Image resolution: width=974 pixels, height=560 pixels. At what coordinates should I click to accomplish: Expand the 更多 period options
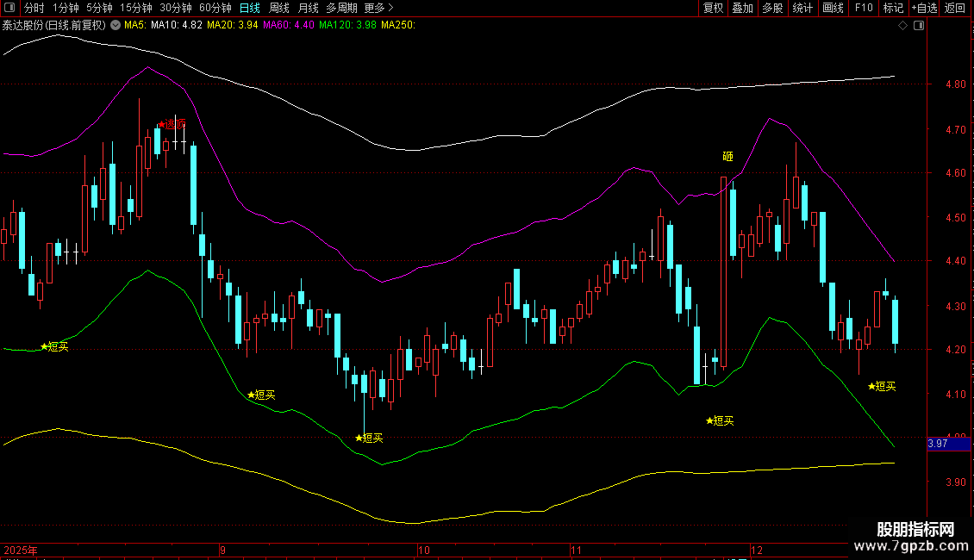click(x=378, y=8)
